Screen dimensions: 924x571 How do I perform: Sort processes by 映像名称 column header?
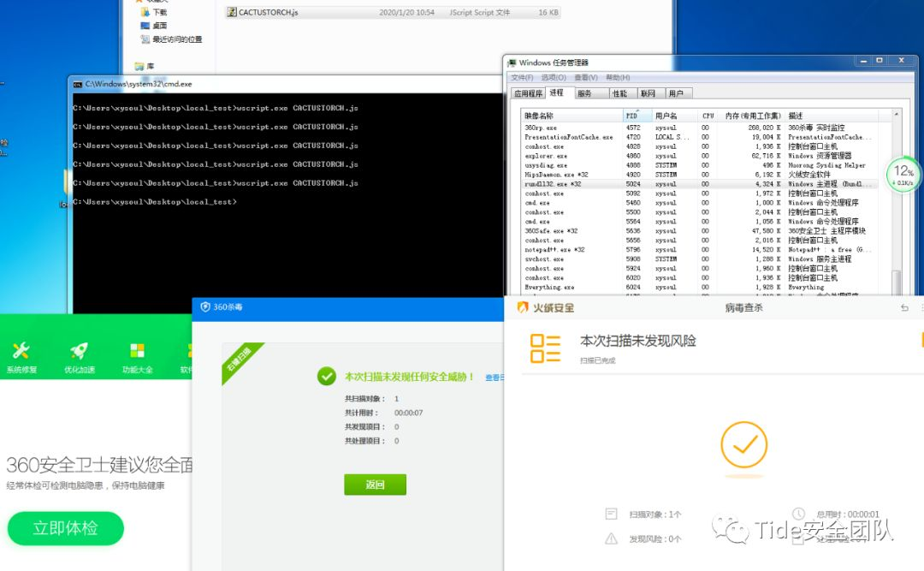572,116
